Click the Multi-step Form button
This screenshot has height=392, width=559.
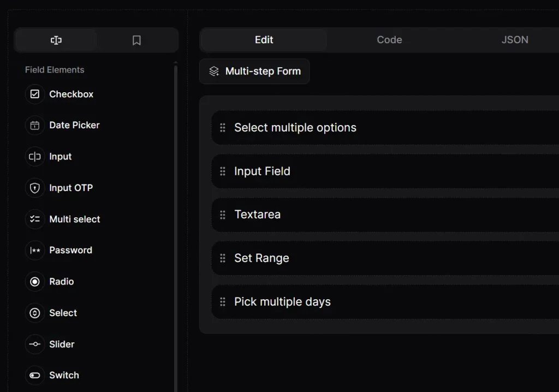[254, 71]
